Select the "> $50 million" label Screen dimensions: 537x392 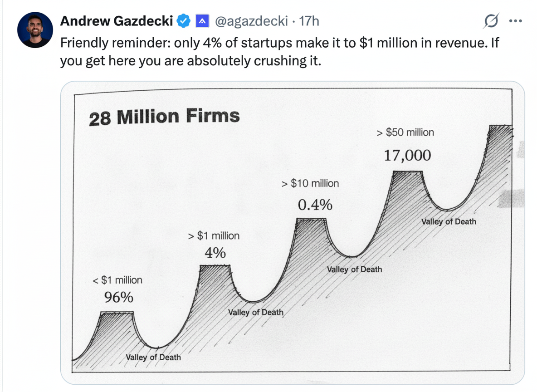coord(405,132)
